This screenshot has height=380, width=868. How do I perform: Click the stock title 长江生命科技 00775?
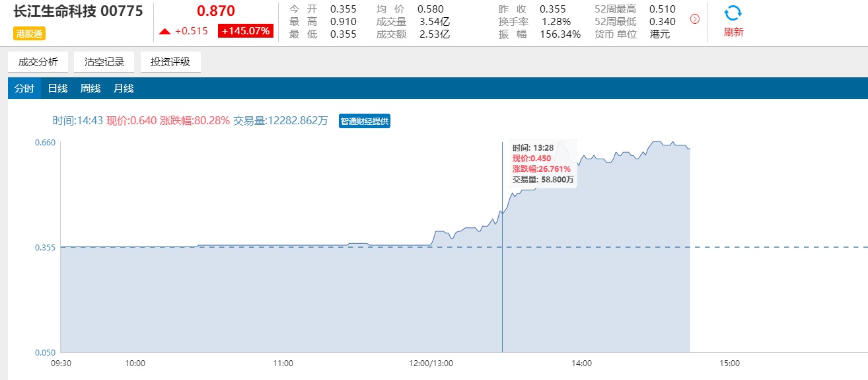[78, 12]
